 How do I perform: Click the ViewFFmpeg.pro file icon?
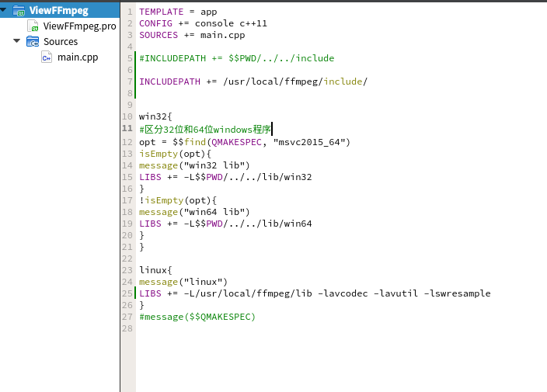tap(33, 26)
